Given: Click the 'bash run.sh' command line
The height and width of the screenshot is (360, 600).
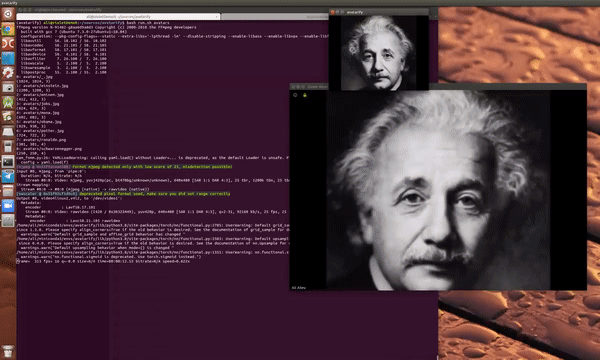Looking at the screenshot, I should click(x=93, y=23).
